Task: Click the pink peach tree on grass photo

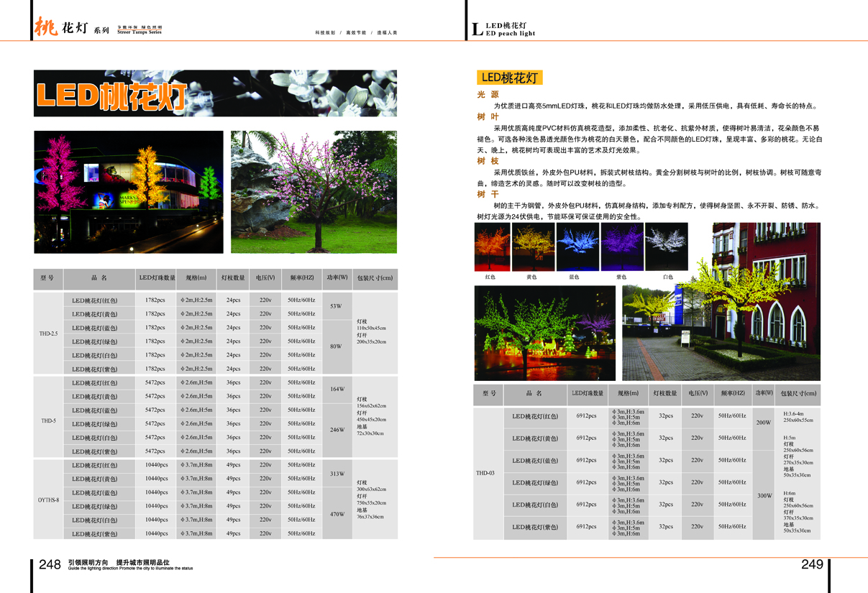Action: click(314, 192)
